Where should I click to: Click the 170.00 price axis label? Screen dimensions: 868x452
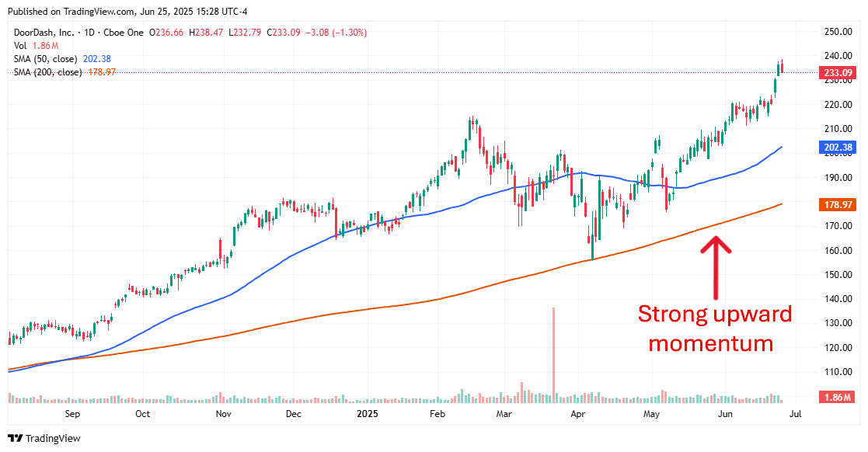[838, 226]
